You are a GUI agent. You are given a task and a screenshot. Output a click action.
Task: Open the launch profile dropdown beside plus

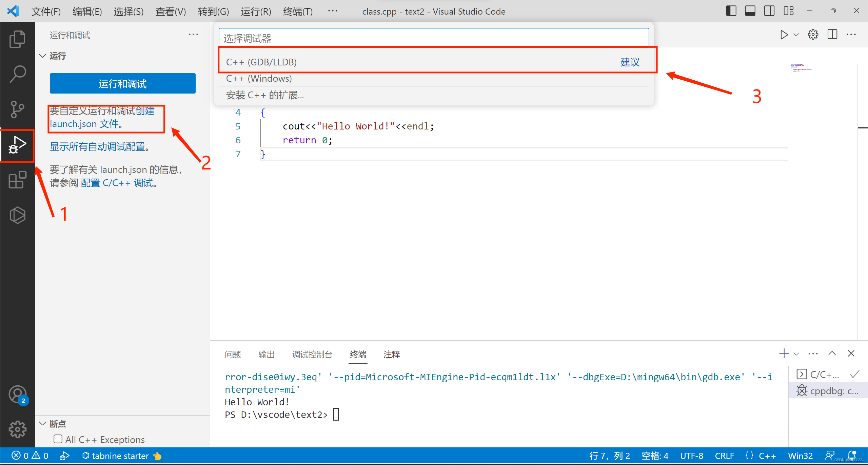coord(796,354)
